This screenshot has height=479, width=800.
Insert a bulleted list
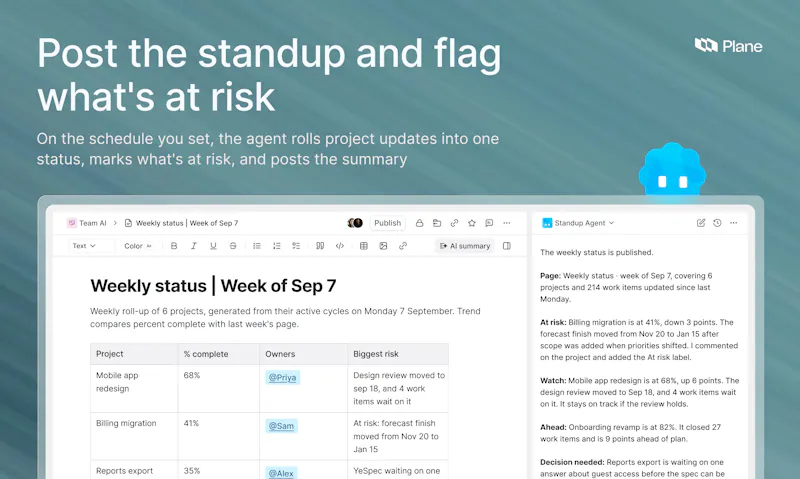[x=257, y=246]
